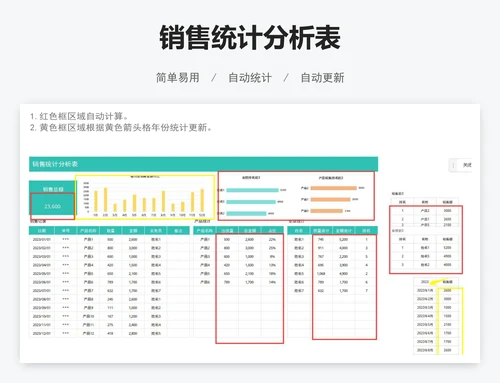Click the yellow bar labelled 12月 in the chart
The height and width of the screenshot is (383, 500).
coord(202,200)
